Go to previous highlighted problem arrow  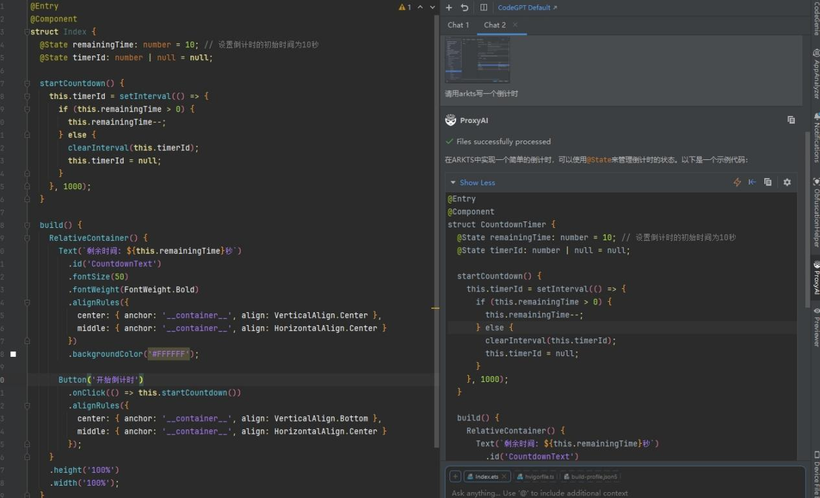click(420, 7)
